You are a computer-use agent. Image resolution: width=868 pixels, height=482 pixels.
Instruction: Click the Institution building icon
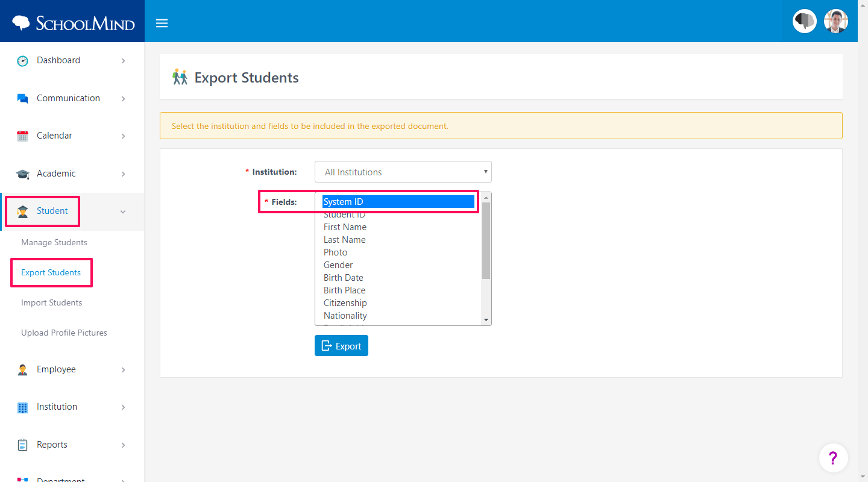[x=22, y=408]
